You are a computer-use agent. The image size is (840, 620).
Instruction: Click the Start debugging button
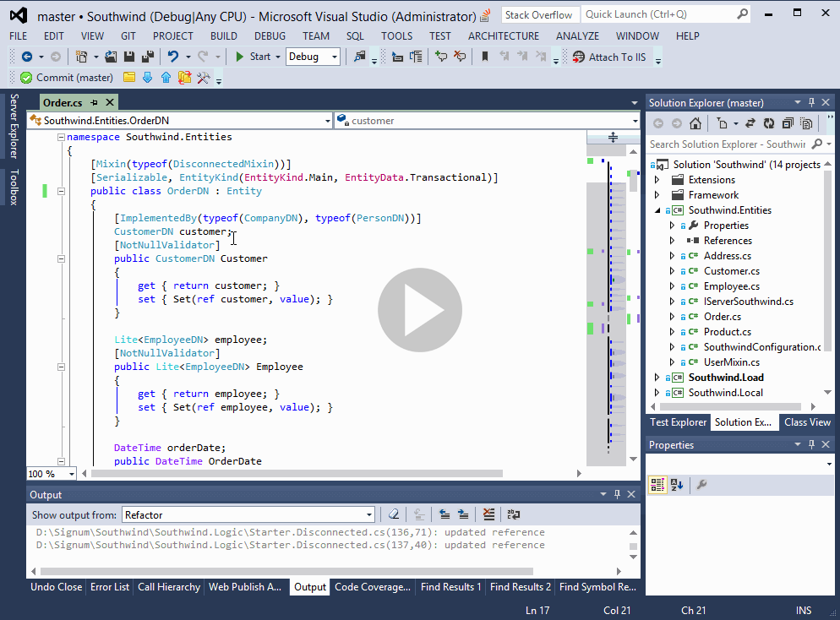point(253,57)
